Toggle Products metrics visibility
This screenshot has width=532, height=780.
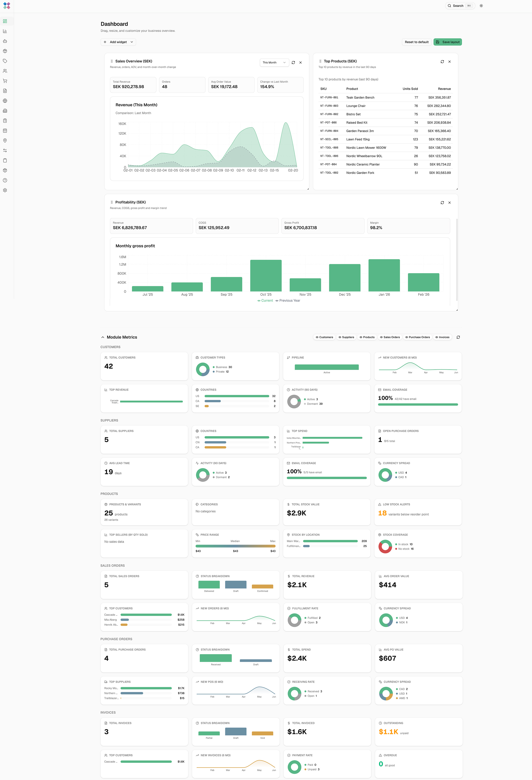[x=367, y=337]
